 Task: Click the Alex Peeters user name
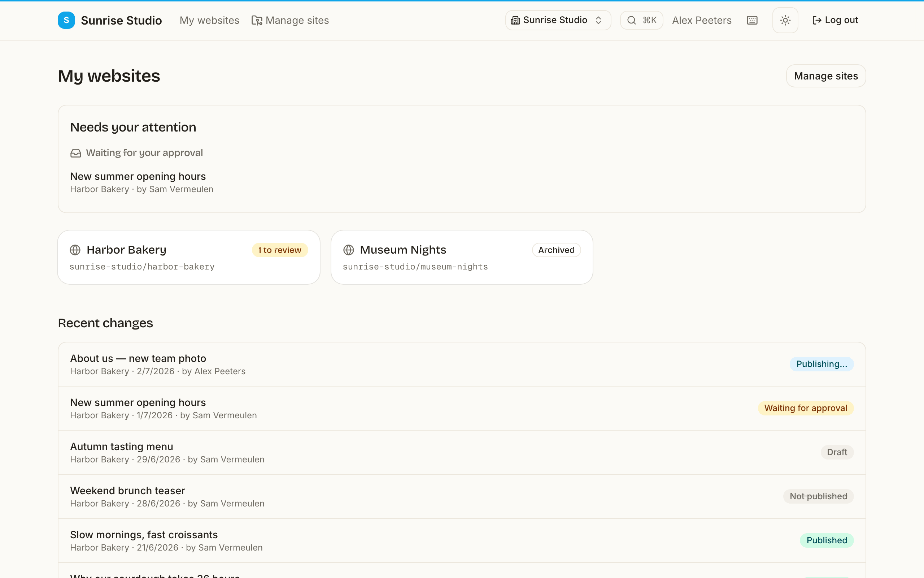pyautogui.click(x=702, y=20)
